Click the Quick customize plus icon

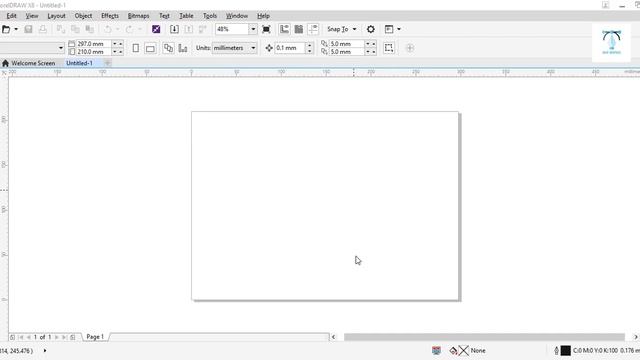pyautogui.click(x=410, y=48)
